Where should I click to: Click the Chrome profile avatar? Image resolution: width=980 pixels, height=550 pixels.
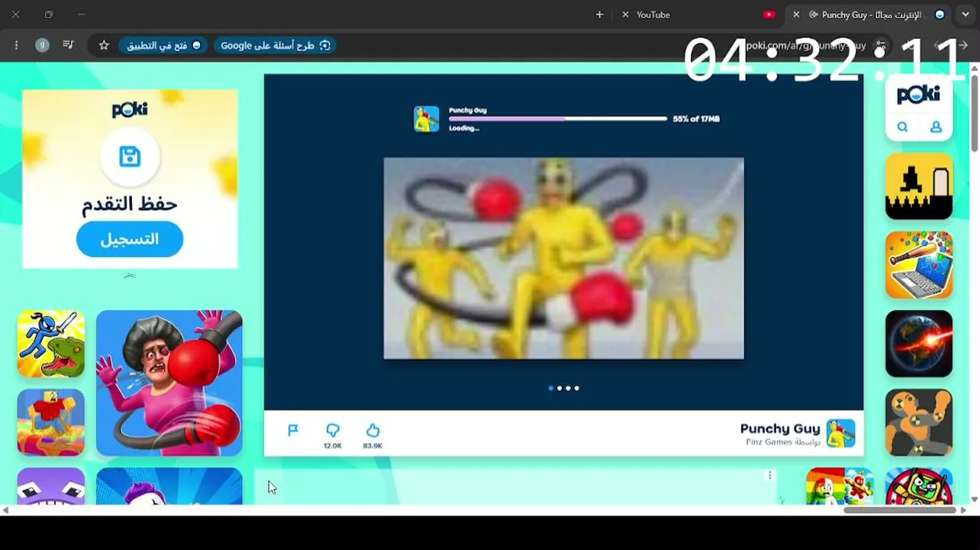coord(42,45)
